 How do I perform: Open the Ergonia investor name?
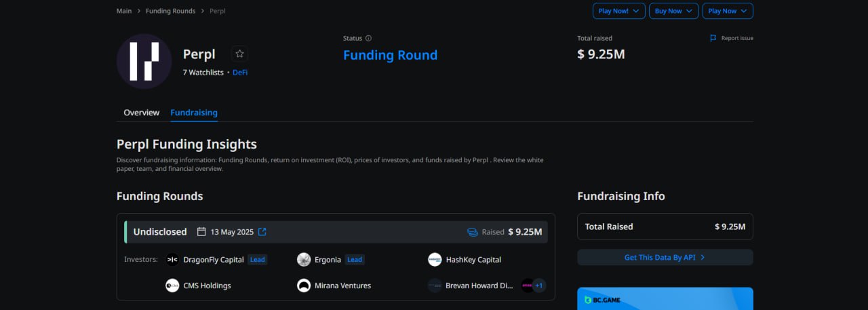[x=328, y=260]
